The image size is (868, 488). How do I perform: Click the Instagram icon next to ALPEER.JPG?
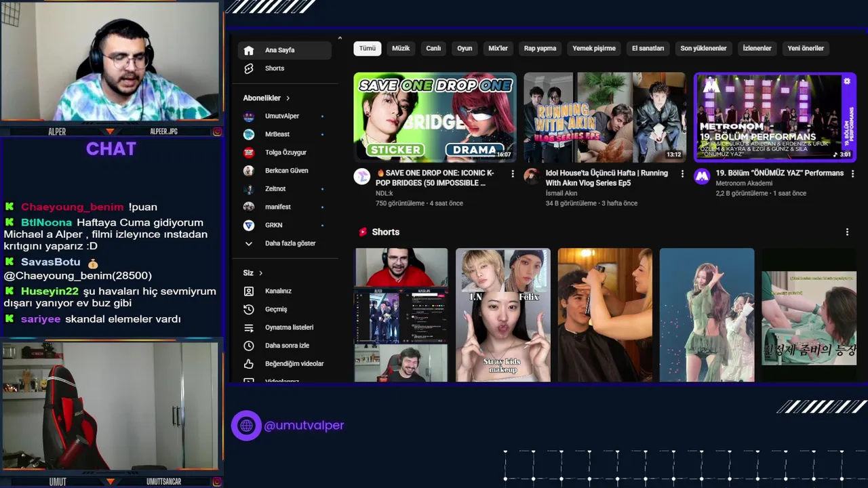(217, 131)
